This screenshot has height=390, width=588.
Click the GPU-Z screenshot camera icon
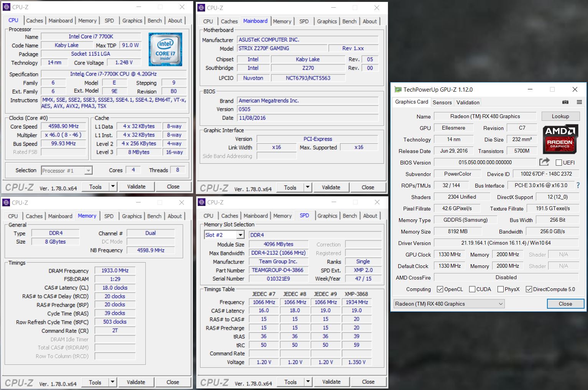point(565,102)
